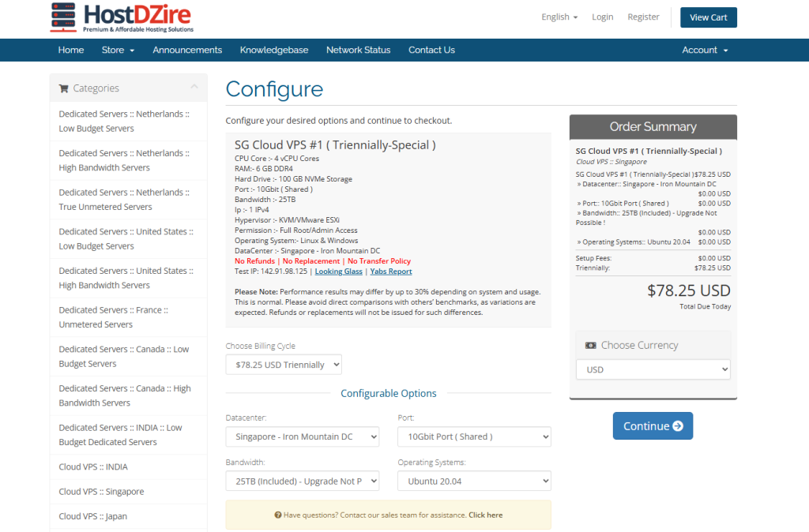The height and width of the screenshot is (532, 809).
Task: Change the Port dropdown option
Action: (474, 436)
